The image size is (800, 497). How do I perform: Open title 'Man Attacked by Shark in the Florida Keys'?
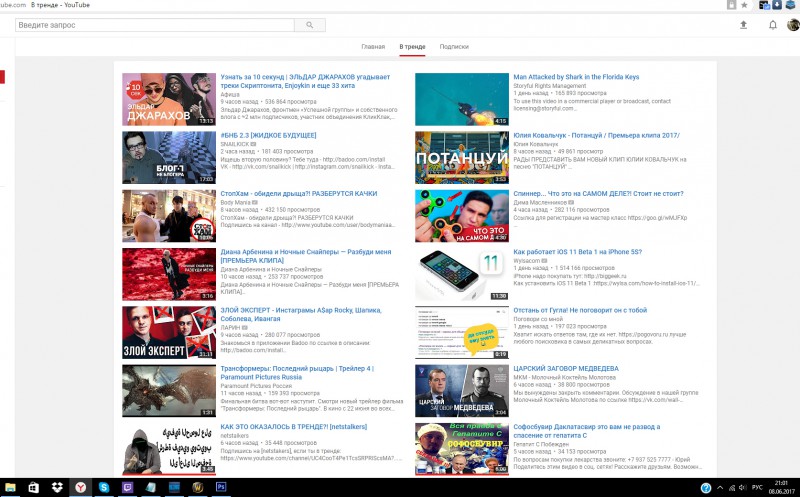click(576, 77)
